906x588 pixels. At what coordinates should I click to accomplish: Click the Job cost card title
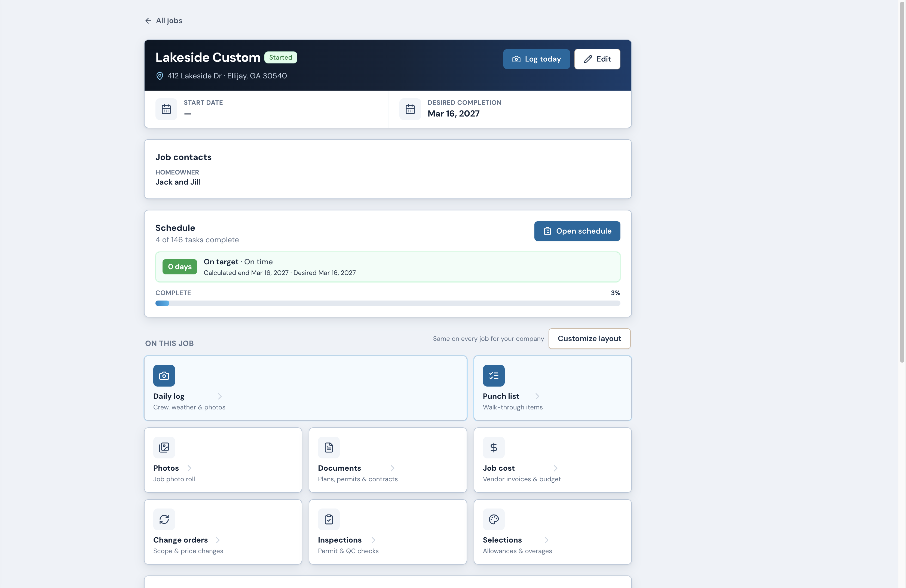point(499,468)
